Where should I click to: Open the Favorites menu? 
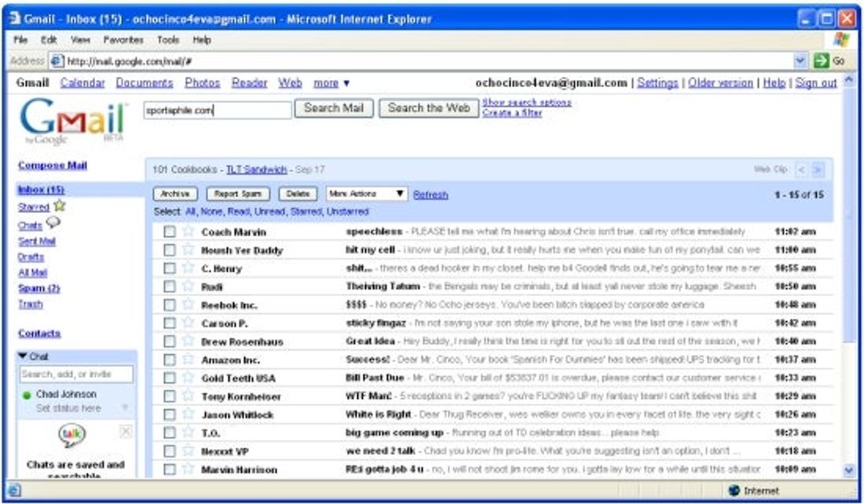click(x=124, y=40)
